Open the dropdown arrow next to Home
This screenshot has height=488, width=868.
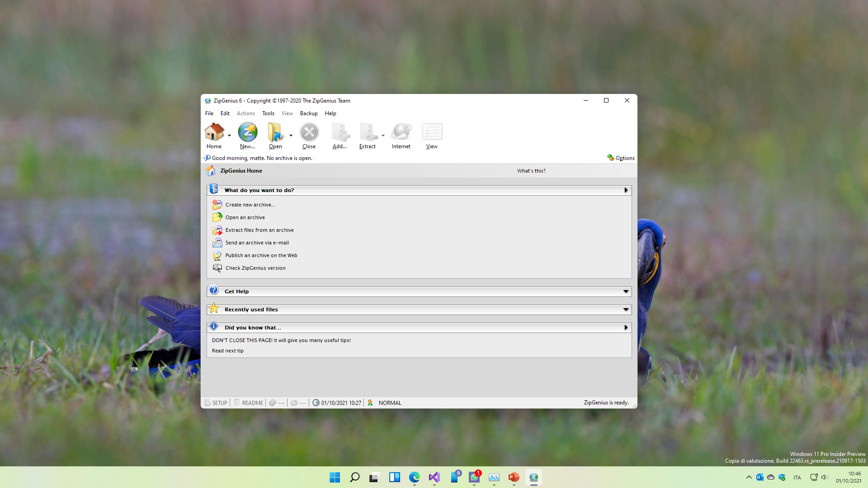coord(229,136)
